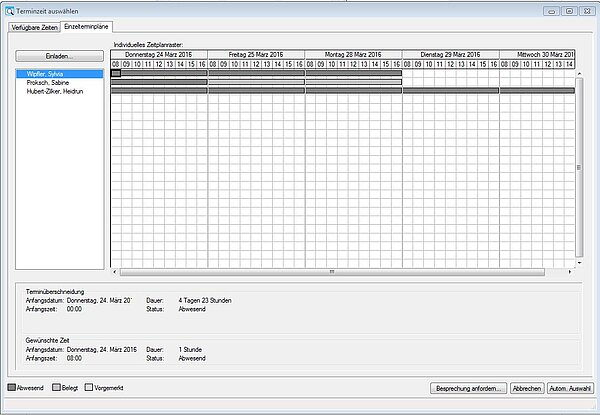Switch to the Verfügbare Zeiten tab
The width and height of the screenshot is (600, 415).
click(34, 27)
